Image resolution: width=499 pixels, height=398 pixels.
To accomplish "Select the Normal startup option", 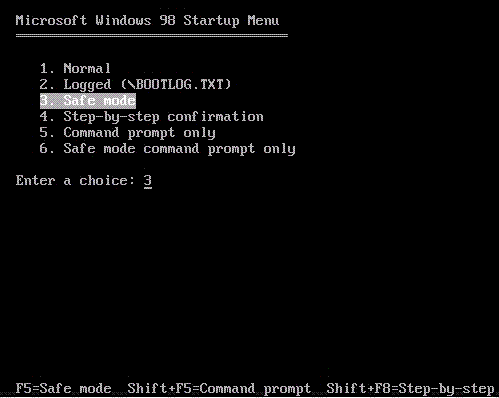I will 75,69.
